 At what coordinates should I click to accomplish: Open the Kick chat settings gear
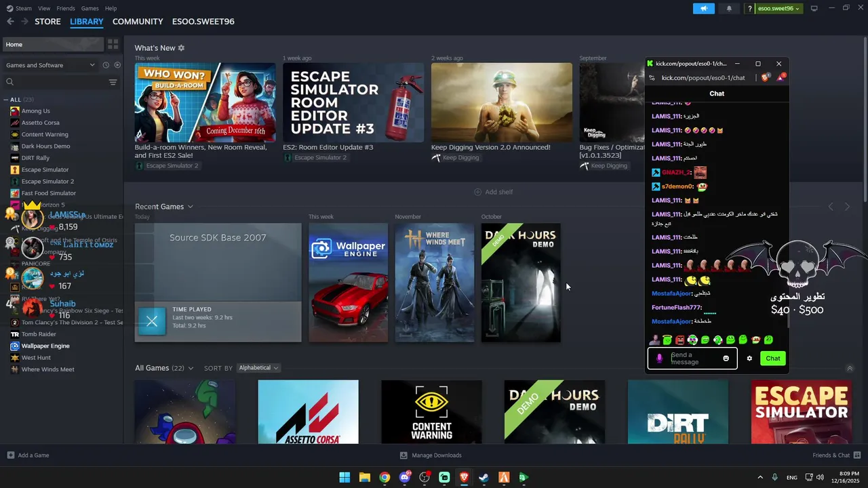(749, 359)
